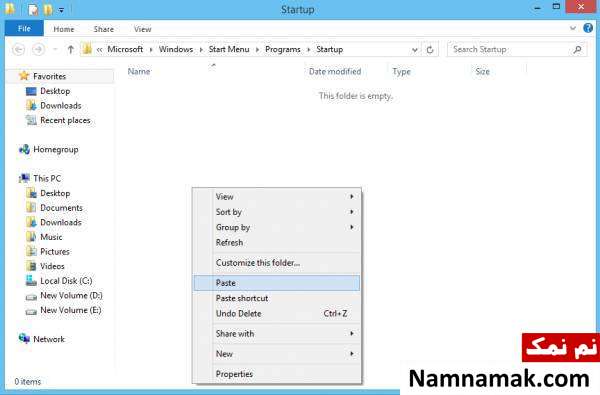600x395 pixels.
Task: Open Documents folder in sidebar
Action: pos(61,208)
